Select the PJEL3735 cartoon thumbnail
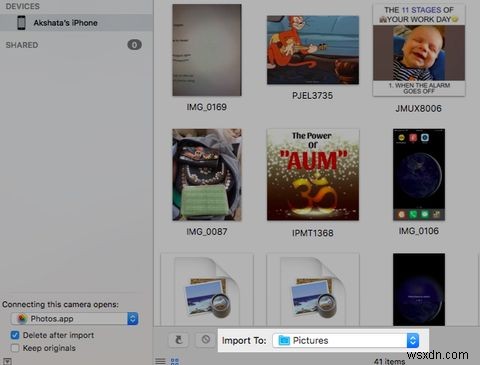The width and height of the screenshot is (480, 365). click(x=313, y=50)
